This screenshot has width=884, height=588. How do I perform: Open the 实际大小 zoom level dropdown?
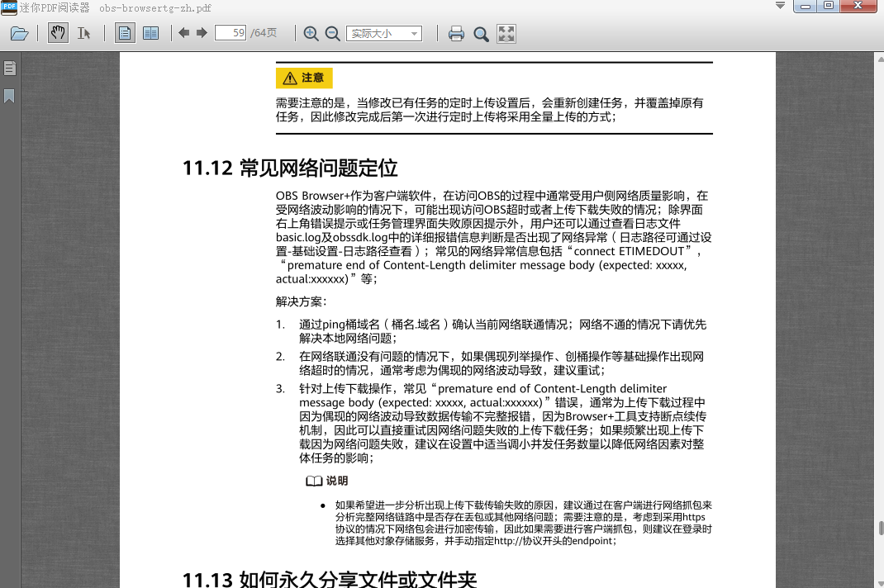tap(384, 33)
